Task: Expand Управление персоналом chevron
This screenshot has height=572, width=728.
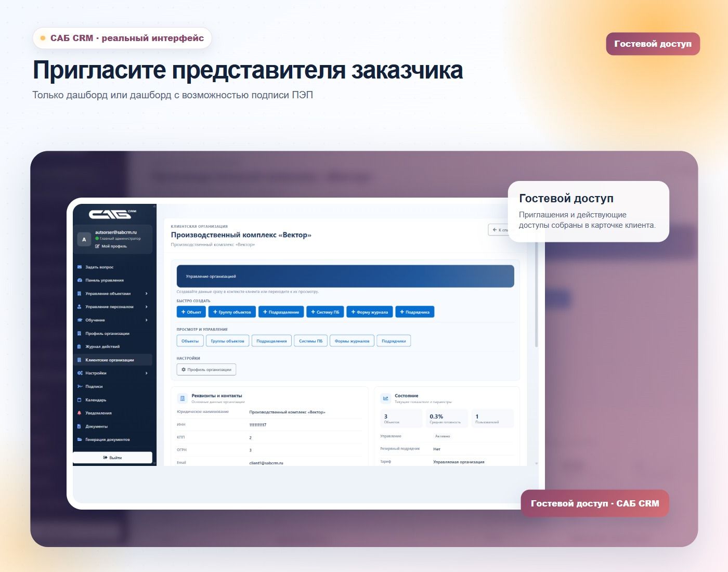Action: click(x=147, y=307)
